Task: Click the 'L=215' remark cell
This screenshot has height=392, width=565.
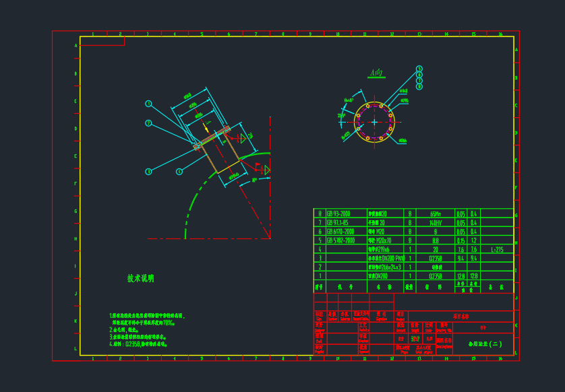Action: [497, 249]
